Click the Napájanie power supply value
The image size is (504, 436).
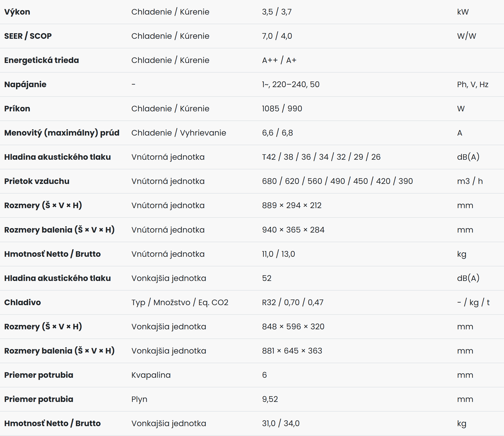pyautogui.click(x=291, y=84)
